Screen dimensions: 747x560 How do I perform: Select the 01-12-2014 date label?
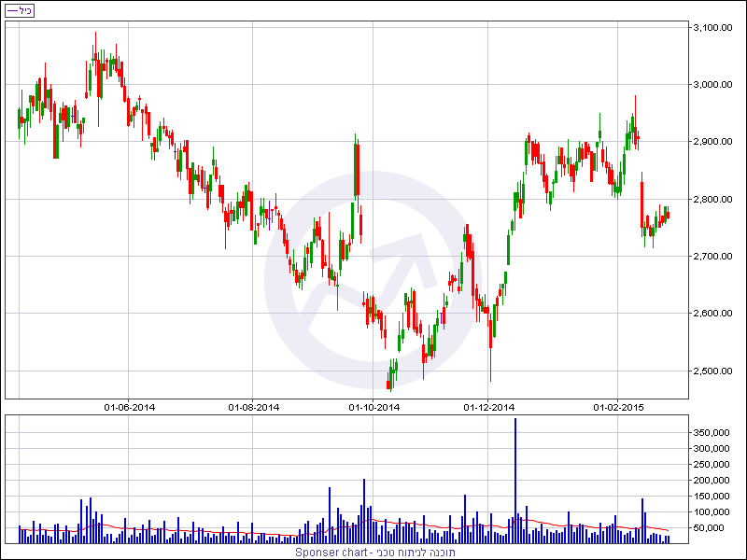pos(488,407)
